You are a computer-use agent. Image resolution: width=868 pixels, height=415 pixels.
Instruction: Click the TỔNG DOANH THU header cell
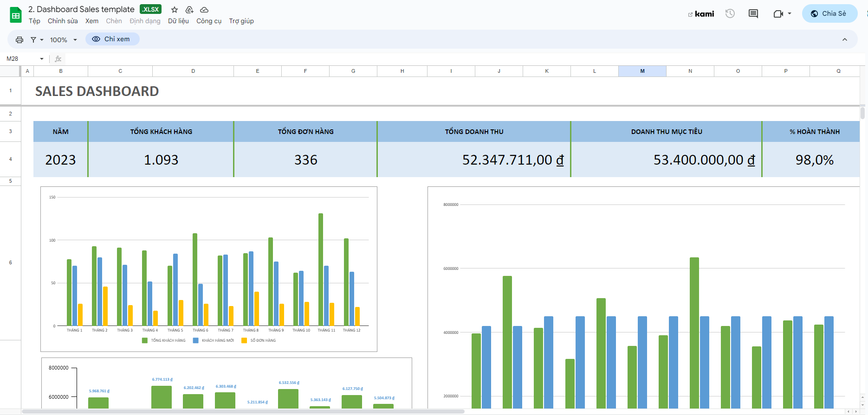pyautogui.click(x=474, y=132)
